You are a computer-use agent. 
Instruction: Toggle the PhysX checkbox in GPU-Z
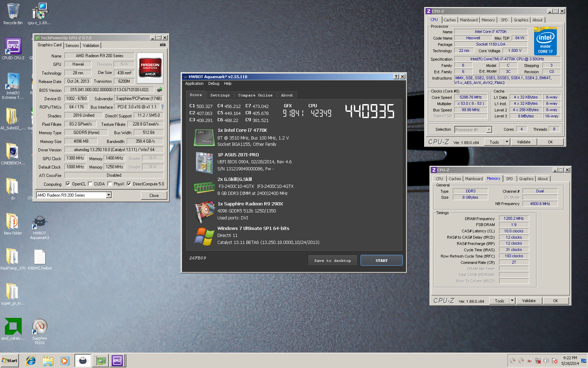[x=110, y=184]
